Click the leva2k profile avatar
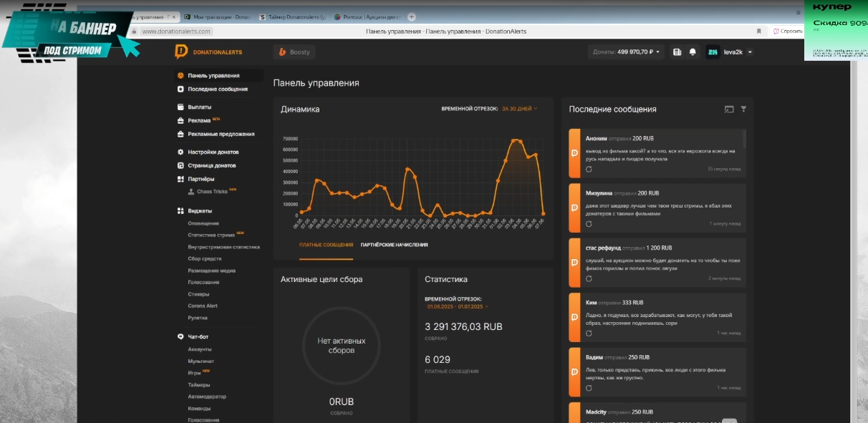 click(713, 52)
